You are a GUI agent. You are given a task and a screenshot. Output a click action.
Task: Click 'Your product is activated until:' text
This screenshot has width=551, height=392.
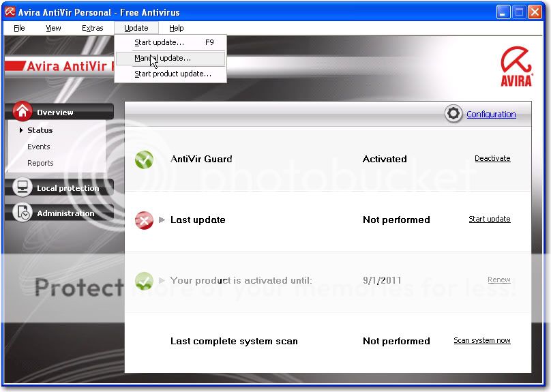[x=241, y=281]
